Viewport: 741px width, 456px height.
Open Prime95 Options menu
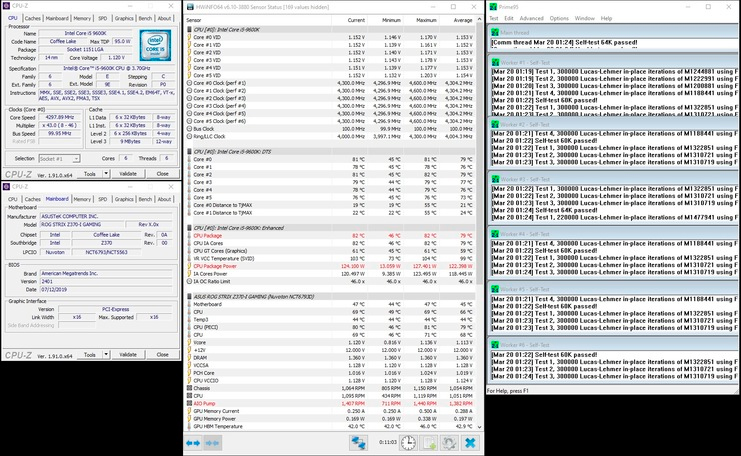pyautogui.click(x=559, y=18)
